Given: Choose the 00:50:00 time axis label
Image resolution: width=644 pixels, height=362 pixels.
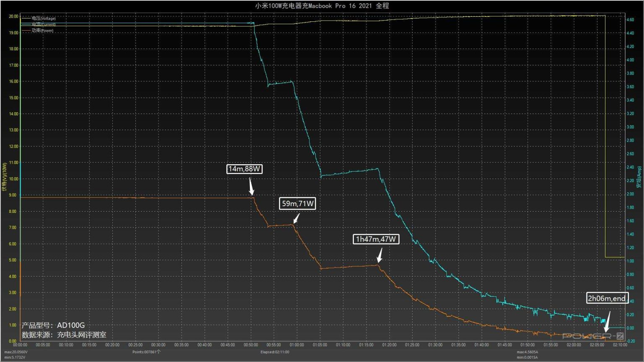Looking at the screenshot, I should [251, 345].
